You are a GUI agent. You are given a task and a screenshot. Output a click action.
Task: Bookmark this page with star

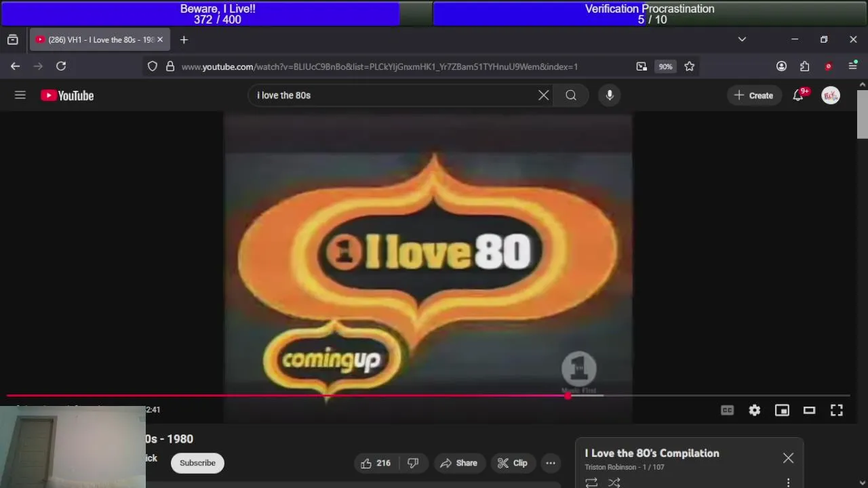(x=689, y=66)
